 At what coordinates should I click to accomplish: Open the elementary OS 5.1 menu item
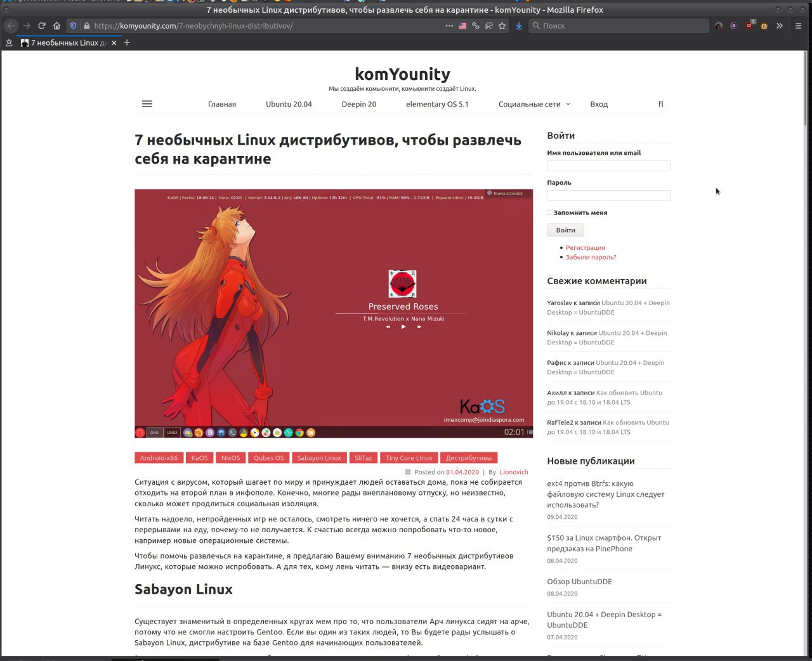[x=437, y=104]
